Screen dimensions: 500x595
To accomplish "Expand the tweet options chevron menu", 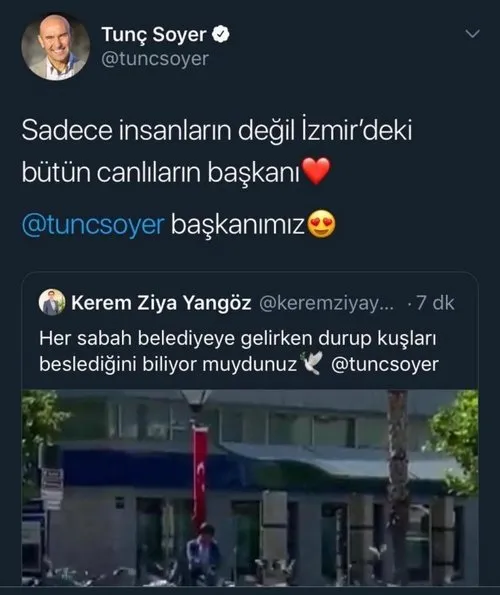I will (472, 34).
